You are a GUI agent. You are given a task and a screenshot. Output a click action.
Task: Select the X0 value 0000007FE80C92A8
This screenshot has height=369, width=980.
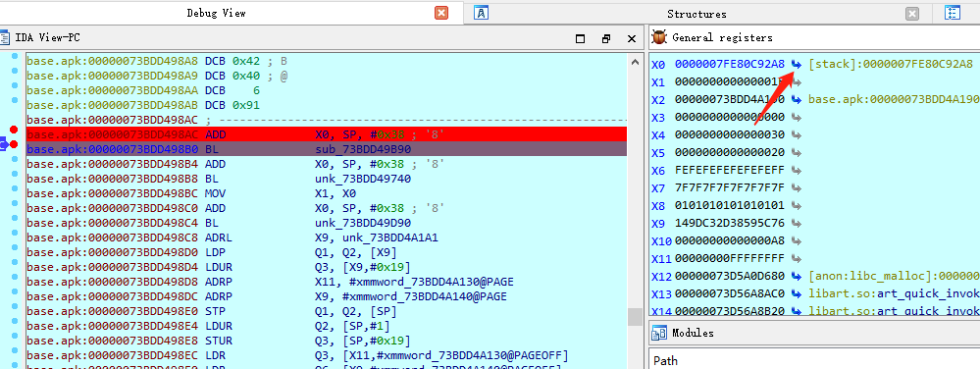click(730, 65)
